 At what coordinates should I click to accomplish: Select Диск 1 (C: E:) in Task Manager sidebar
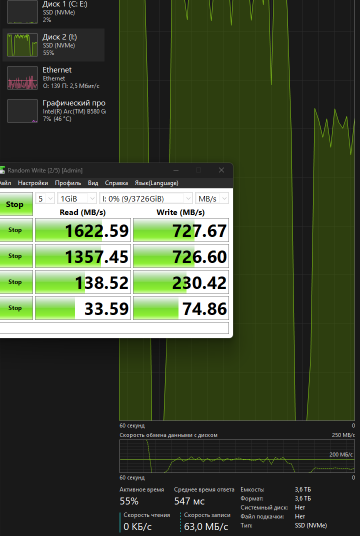click(x=53, y=12)
